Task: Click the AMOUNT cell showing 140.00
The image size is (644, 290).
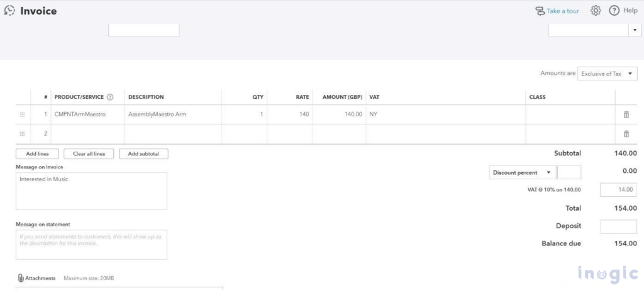Action: click(339, 114)
